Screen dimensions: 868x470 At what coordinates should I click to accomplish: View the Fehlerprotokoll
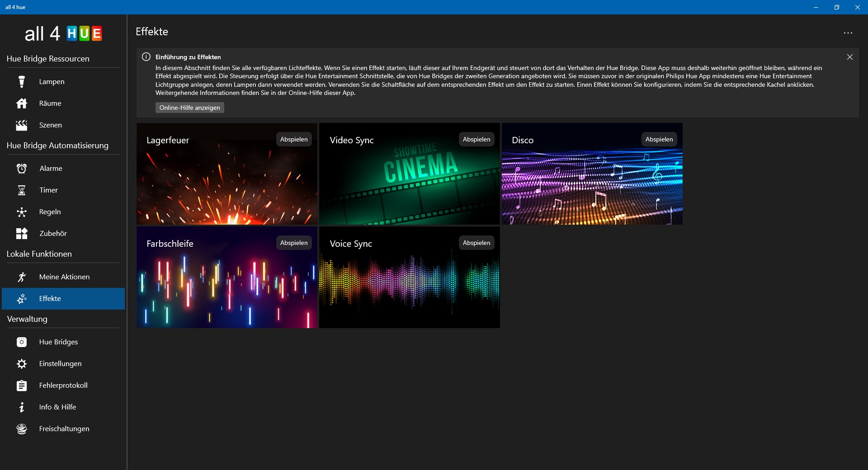(63, 385)
